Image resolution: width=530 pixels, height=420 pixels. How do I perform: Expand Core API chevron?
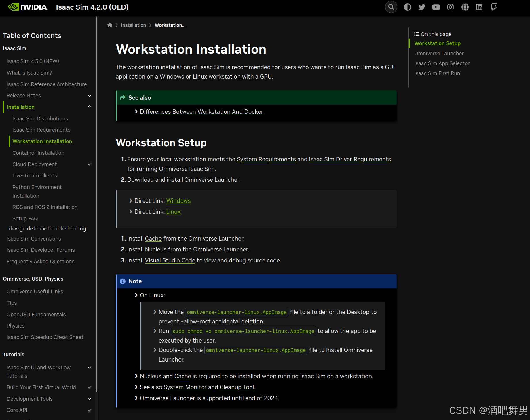pyautogui.click(x=89, y=410)
